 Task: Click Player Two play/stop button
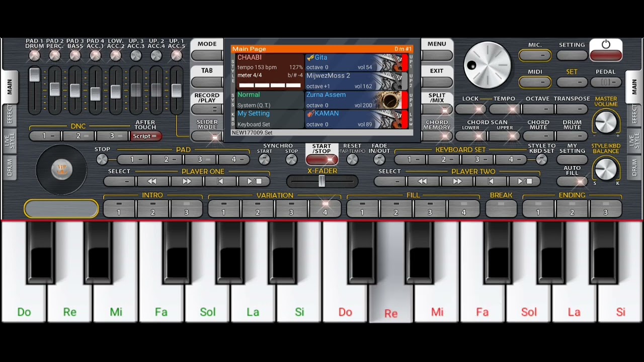point(525,182)
